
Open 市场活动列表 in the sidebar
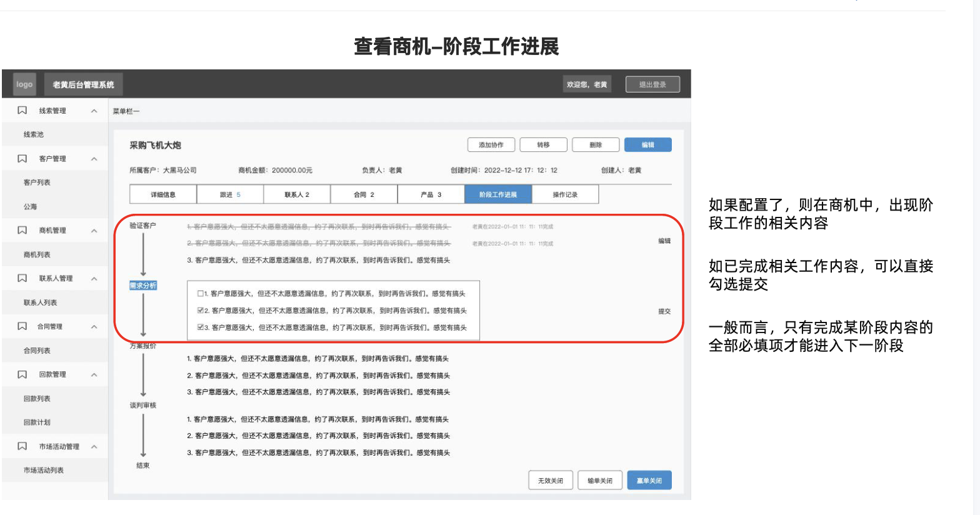pyautogui.click(x=44, y=470)
